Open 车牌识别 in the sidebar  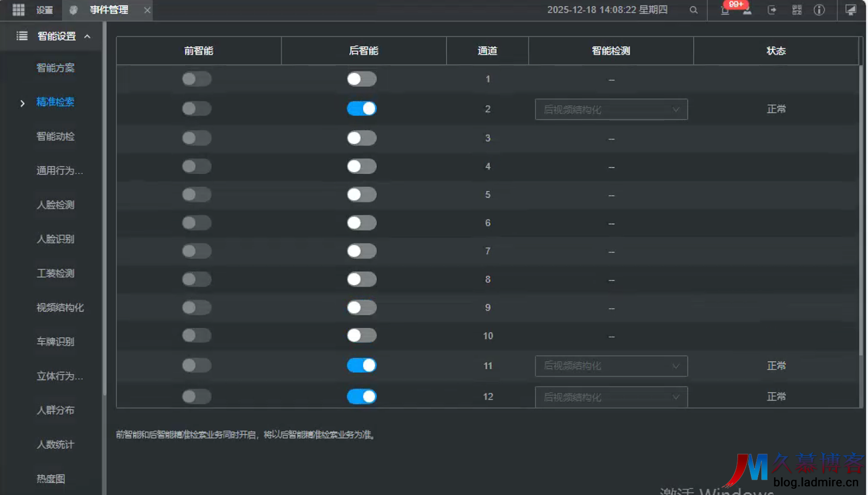pos(55,341)
